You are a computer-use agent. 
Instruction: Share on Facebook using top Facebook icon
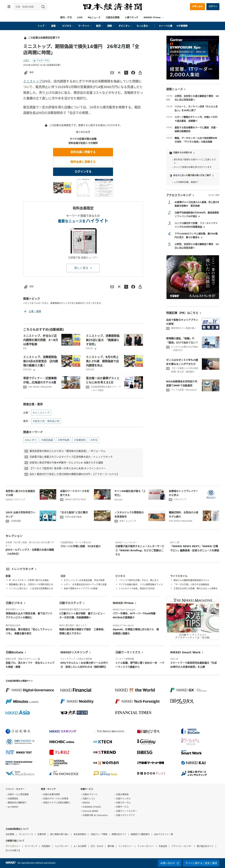133,72
